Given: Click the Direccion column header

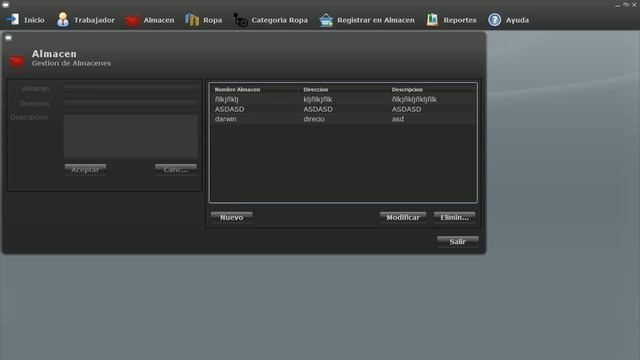Looking at the screenshot, I should coord(316,89).
